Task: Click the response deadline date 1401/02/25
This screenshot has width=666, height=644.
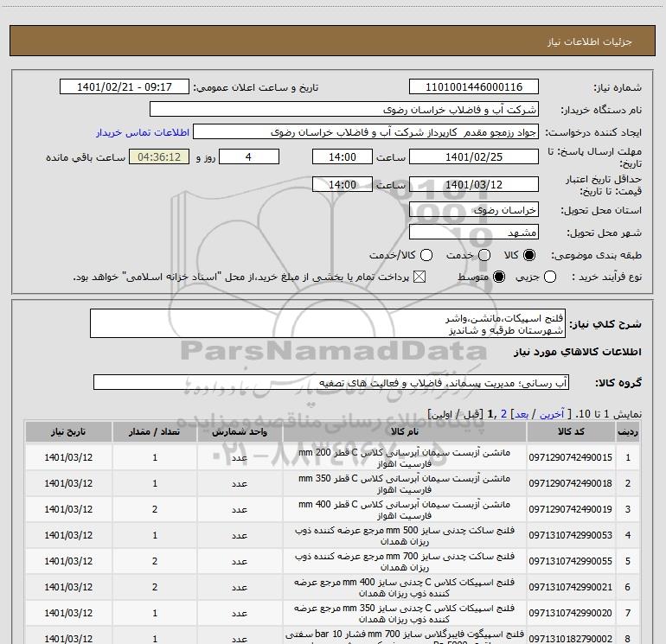Action: tap(474, 156)
